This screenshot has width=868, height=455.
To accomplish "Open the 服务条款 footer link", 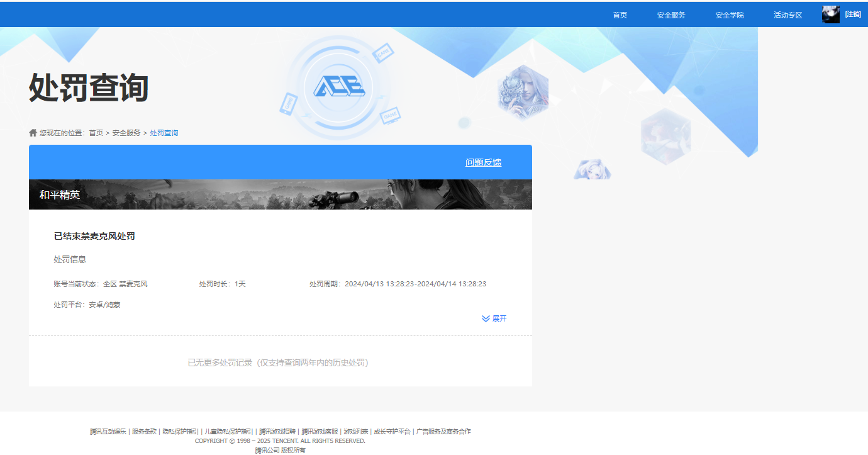I will tap(144, 432).
